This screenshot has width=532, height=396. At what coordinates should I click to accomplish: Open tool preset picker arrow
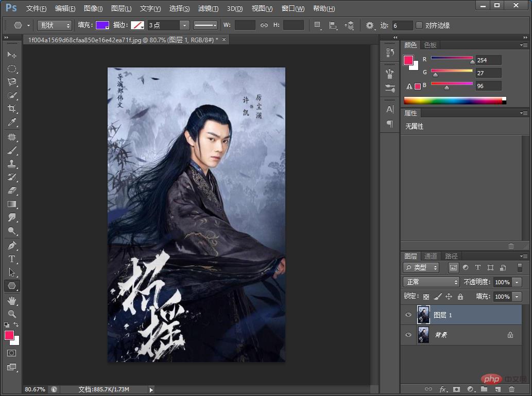click(28, 25)
